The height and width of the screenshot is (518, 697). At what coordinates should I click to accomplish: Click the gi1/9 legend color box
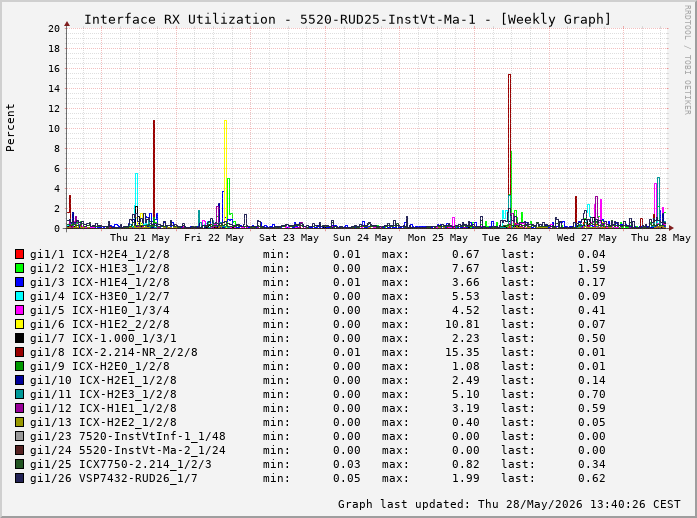click(20, 366)
